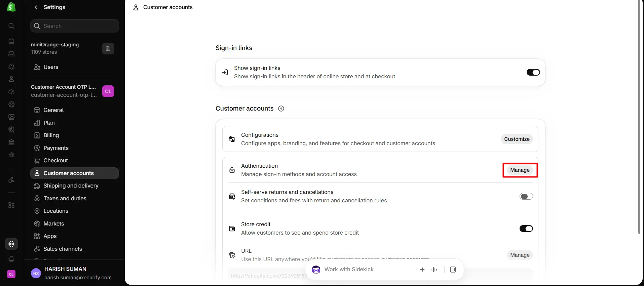Open the search magnifier in the left rail

click(x=11, y=26)
